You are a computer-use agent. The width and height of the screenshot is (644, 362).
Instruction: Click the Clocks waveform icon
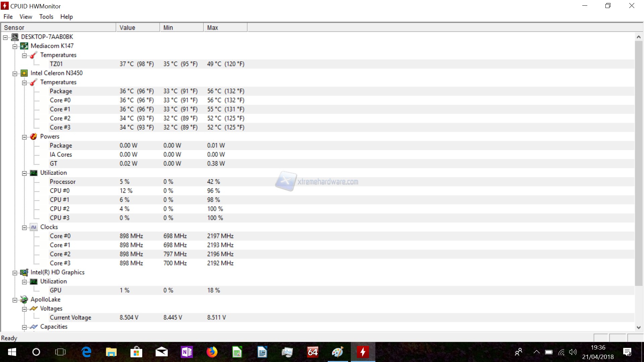(x=34, y=227)
